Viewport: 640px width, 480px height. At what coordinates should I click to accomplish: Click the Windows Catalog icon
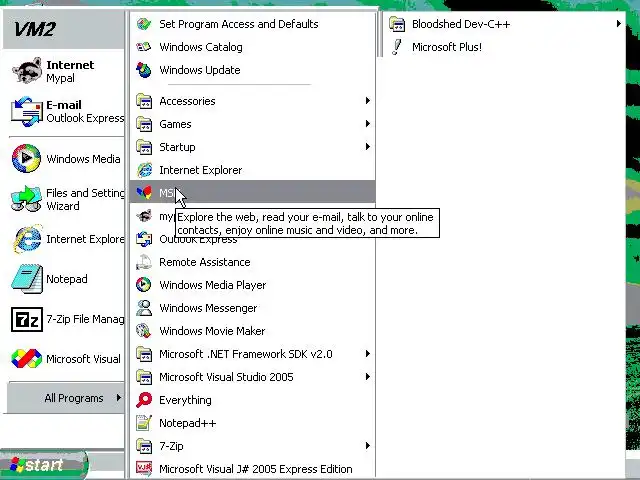point(144,47)
